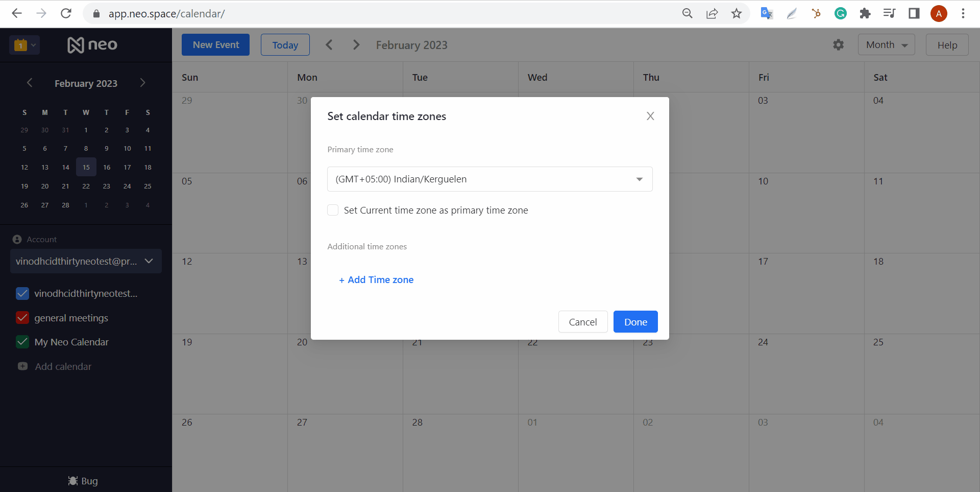
Task: Toggle My Neo Calendar visibility checkbox
Action: tap(22, 342)
